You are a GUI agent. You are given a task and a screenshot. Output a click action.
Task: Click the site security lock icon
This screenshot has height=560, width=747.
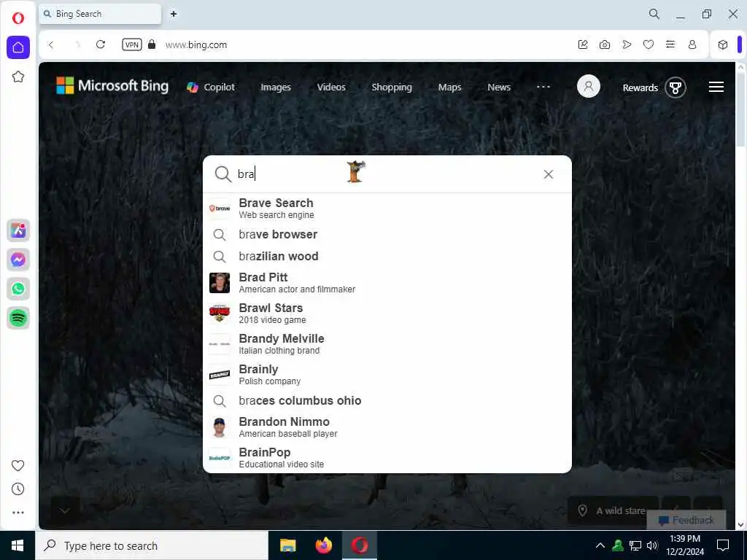pos(152,44)
